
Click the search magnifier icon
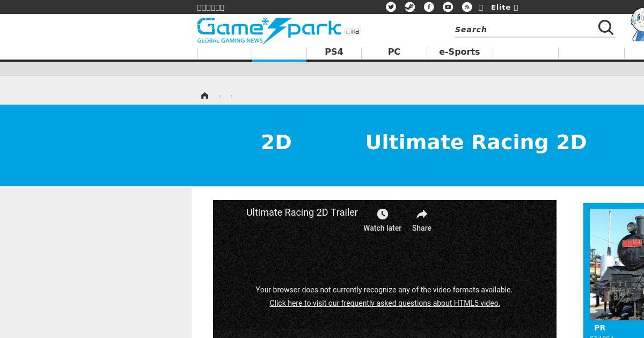[606, 27]
